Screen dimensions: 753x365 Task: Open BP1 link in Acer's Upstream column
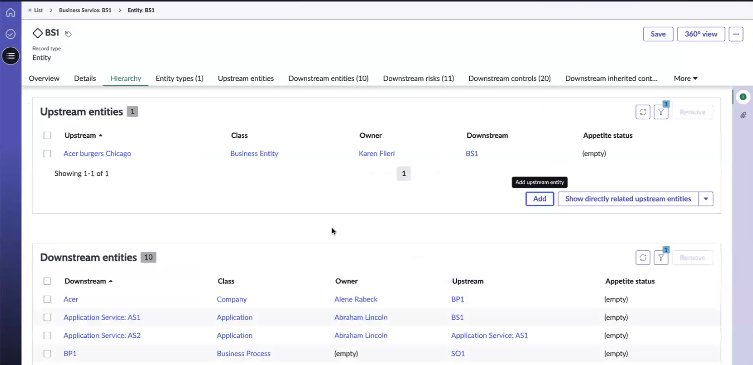[x=457, y=299]
